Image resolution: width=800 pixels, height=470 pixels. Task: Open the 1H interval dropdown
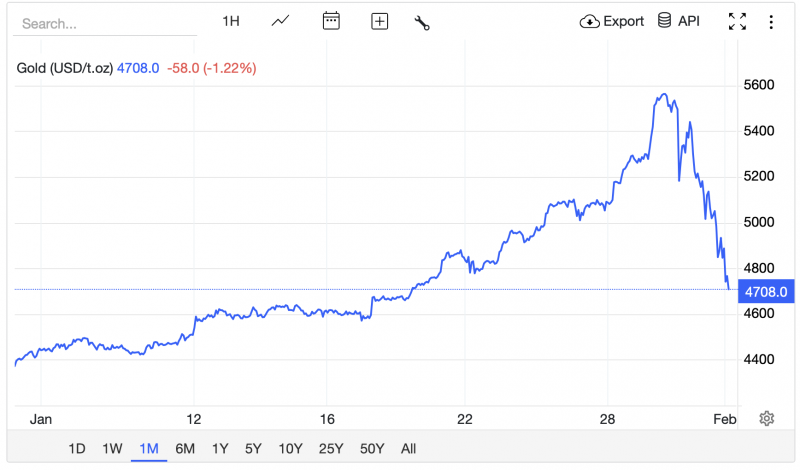click(231, 21)
